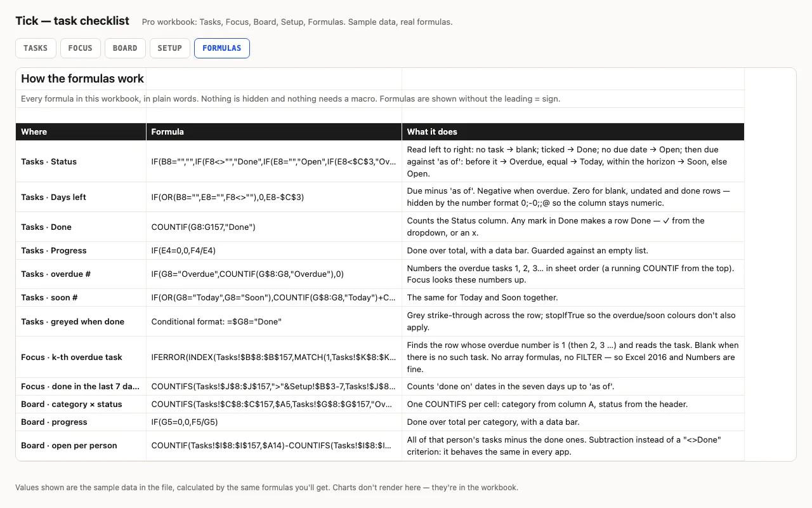The width and height of the screenshot is (812, 508).
Task: Click the 'Pro workbook: Tasks, Focus, Board…' subtitle
Action: click(x=297, y=22)
